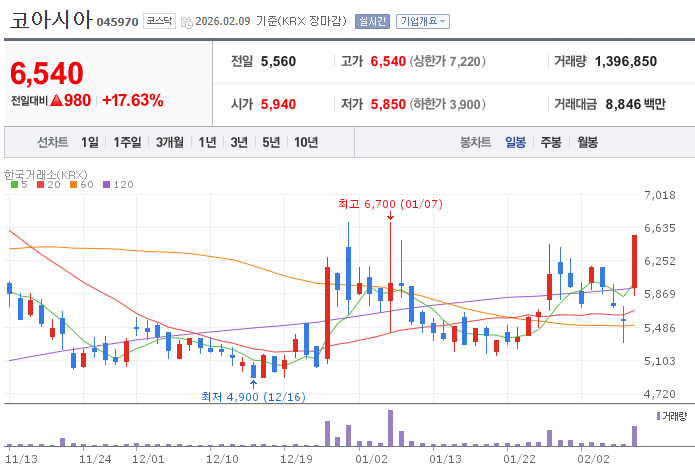Click the 한국거래소(KRX) chart label
Image resolution: width=695 pixels, height=473 pixels.
(46, 175)
